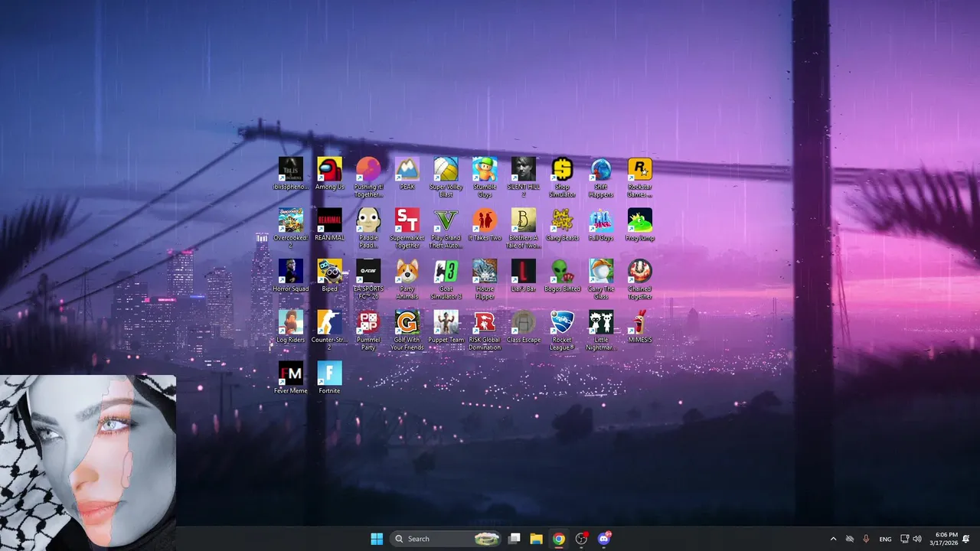Switch to Google Chrome in taskbar
The image size is (980, 551).
pos(559,539)
